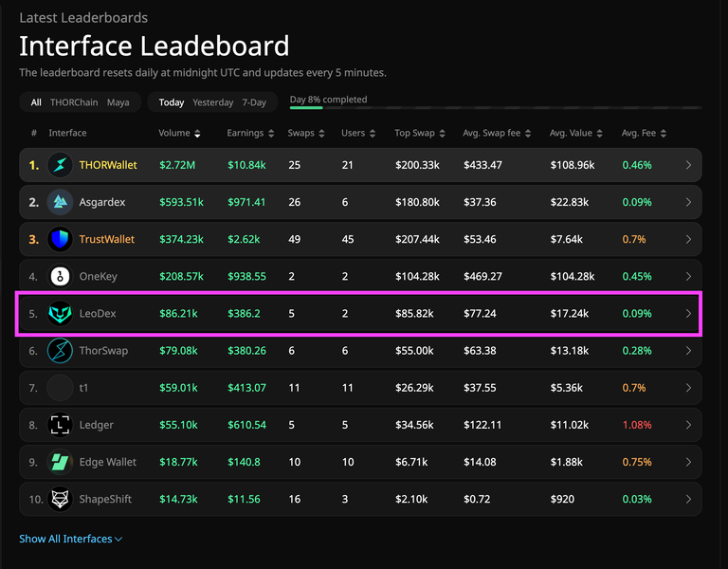728x569 pixels.
Task: Sort by Avg. Fee column arrows
Action: pos(664,134)
